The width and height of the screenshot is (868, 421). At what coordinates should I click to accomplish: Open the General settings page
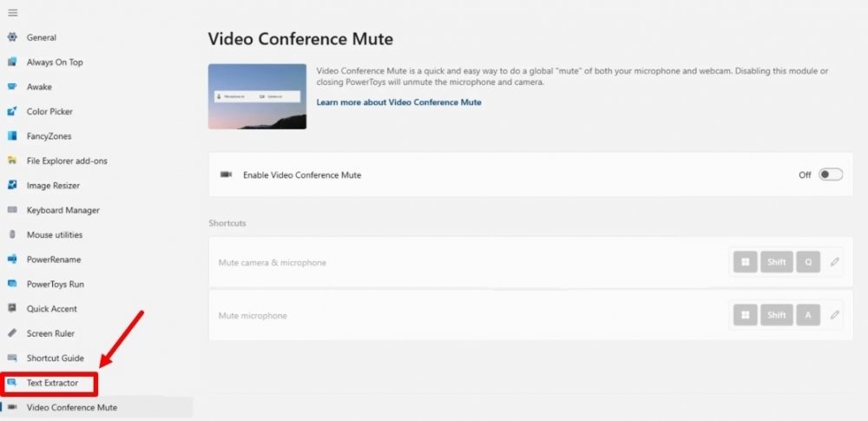(x=42, y=37)
